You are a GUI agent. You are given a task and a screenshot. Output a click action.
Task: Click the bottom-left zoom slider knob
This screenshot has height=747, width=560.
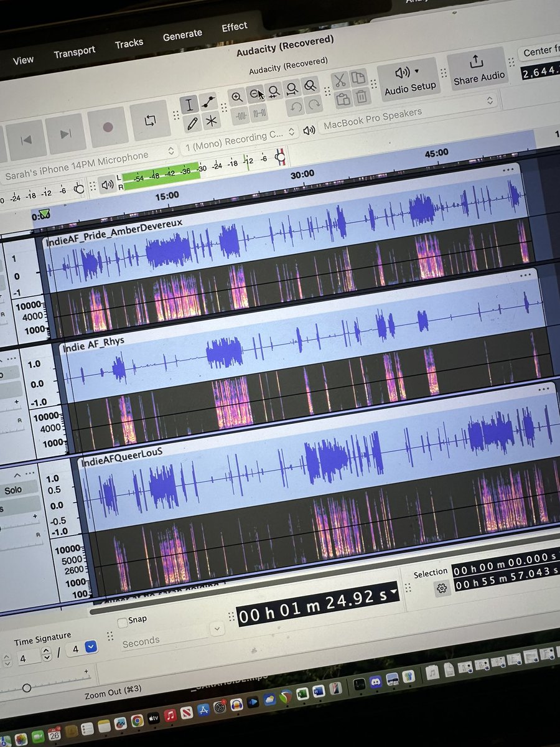click(26, 688)
